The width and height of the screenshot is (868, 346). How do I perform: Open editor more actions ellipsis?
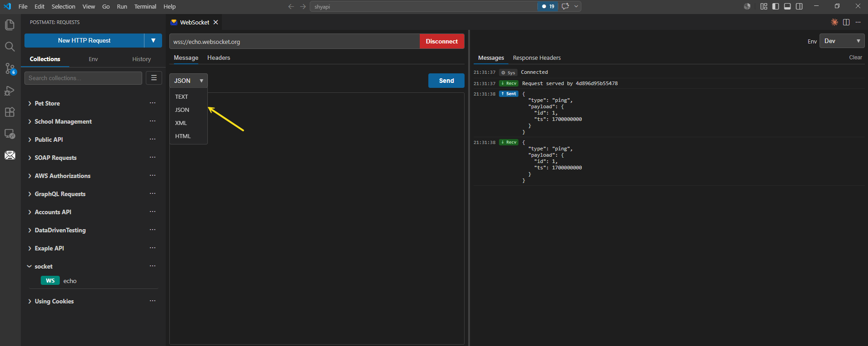pyautogui.click(x=858, y=22)
